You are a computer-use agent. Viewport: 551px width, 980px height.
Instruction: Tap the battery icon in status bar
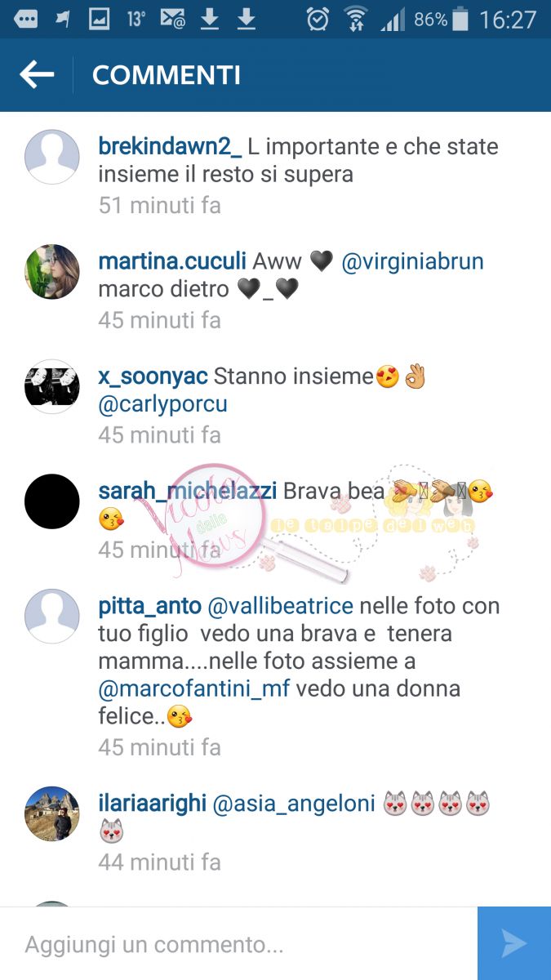click(x=461, y=19)
